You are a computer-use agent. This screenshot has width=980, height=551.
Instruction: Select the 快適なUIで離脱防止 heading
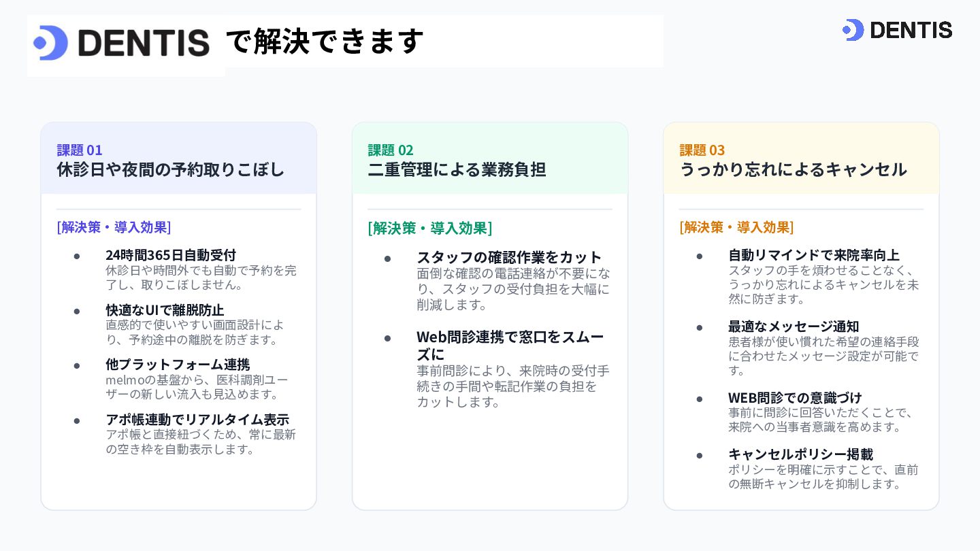point(165,310)
